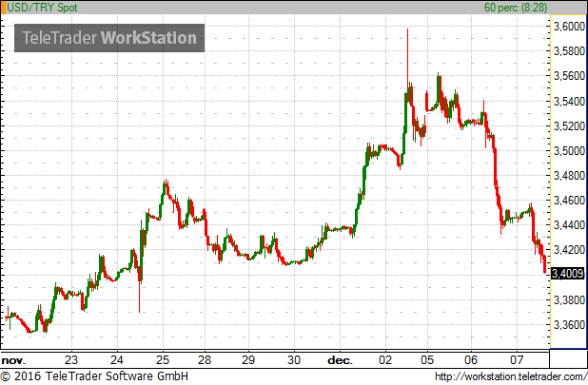Select date 05 on the time axis
588x385 pixels.
(x=427, y=360)
